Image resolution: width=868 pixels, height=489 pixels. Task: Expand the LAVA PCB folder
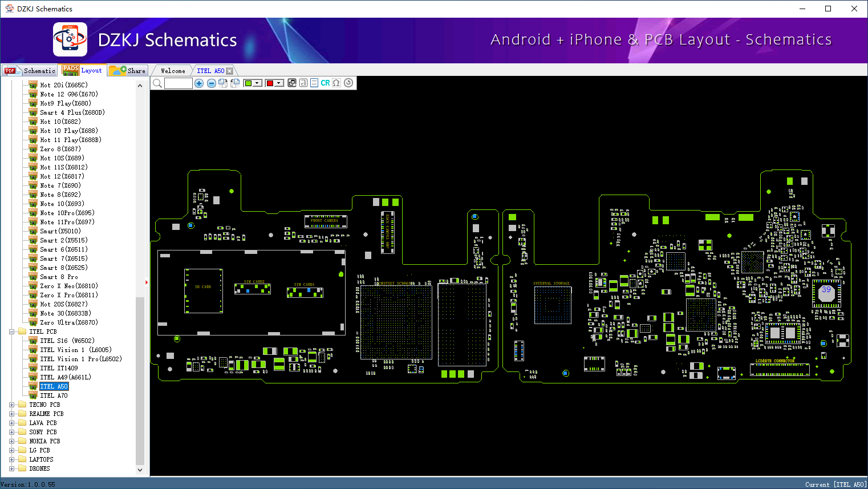coord(11,423)
